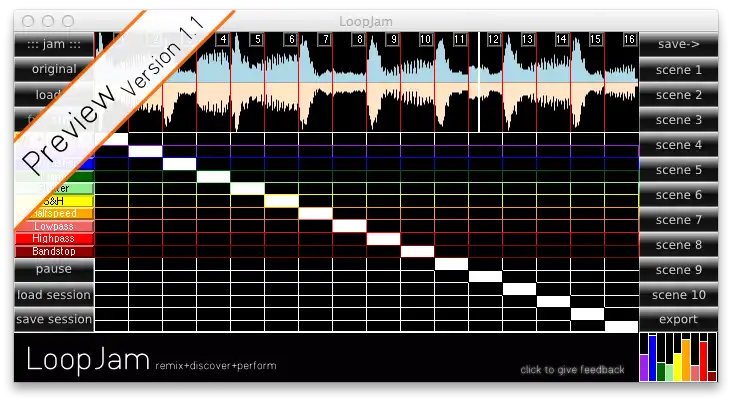Click the white playhead line on waveform

(x=479, y=82)
